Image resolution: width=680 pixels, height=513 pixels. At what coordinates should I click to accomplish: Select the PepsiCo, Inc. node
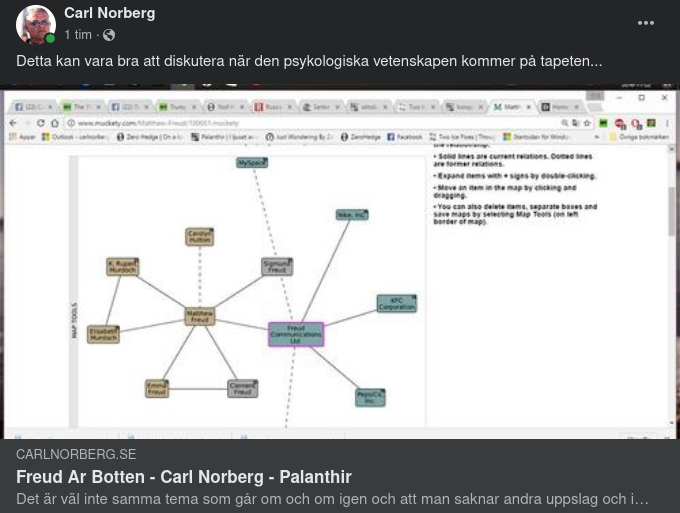point(370,397)
